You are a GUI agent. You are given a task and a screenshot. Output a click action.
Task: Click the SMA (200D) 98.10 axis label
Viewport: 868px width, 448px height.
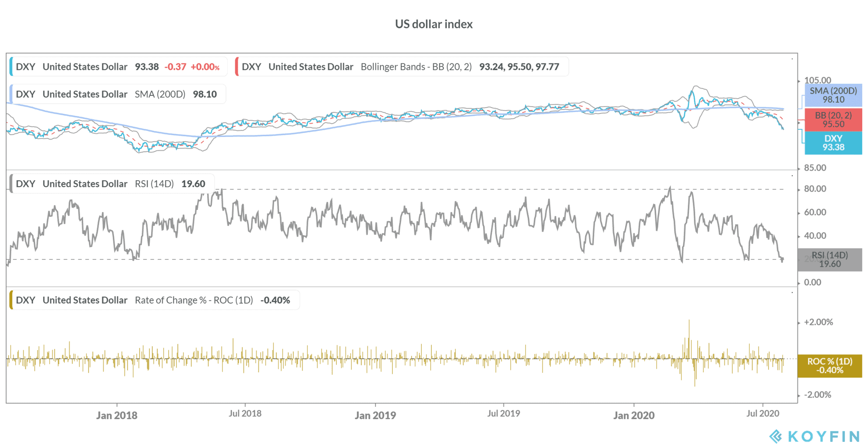(x=833, y=95)
